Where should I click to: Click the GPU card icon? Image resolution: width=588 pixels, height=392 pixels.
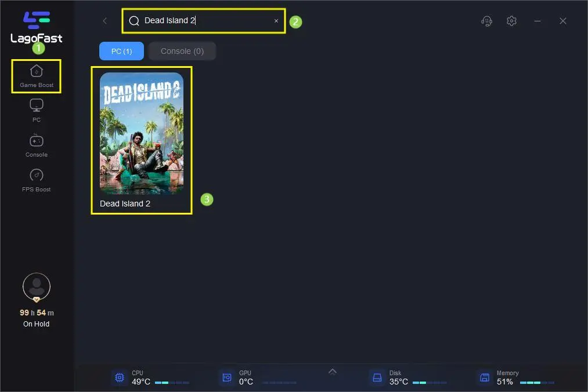click(227, 378)
